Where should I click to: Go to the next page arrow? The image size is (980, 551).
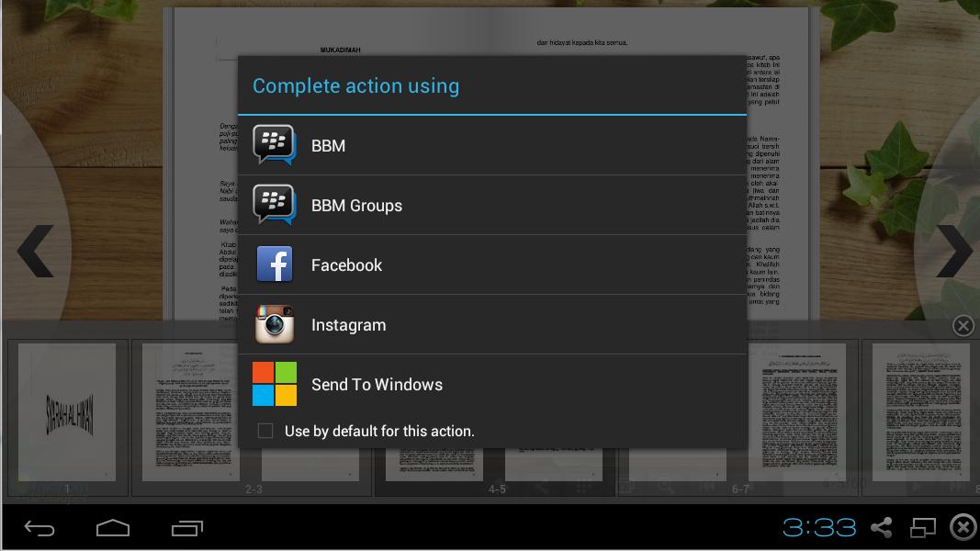[954, 250]
